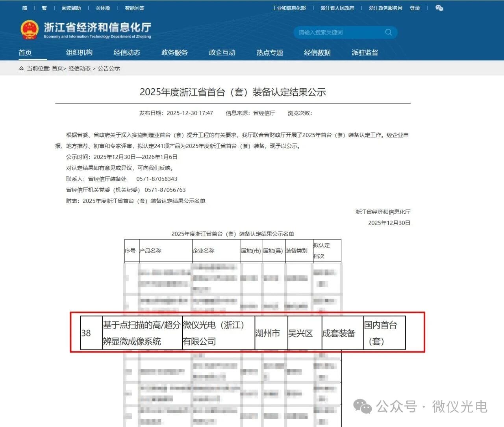Click the home icon in breadcrumb

point(21,69)
